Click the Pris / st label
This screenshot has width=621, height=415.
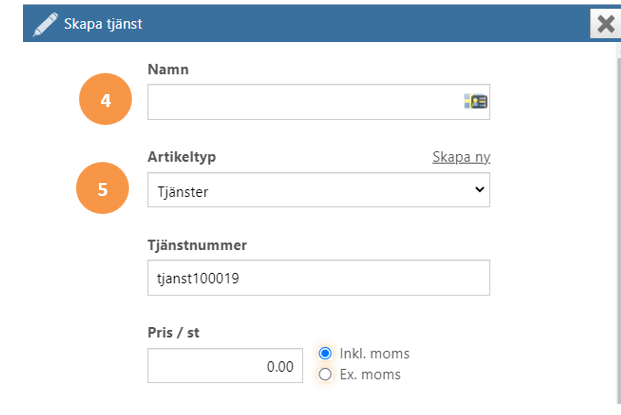(173, 333)
